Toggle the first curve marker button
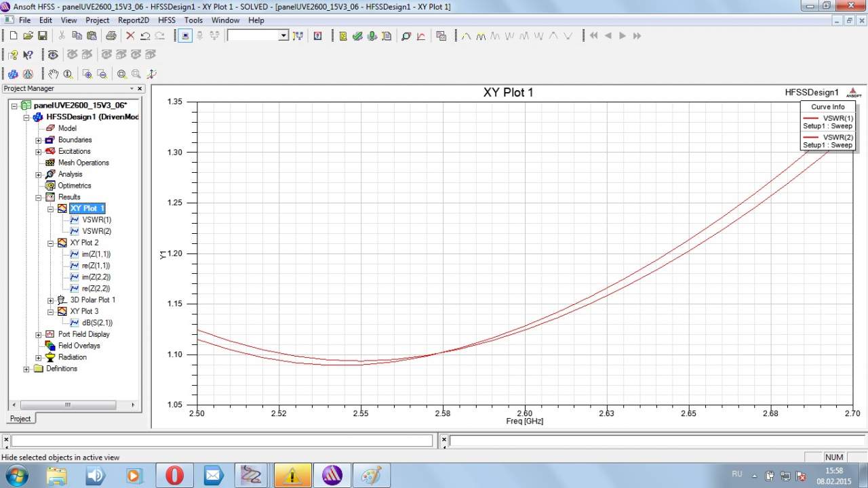The width and height of the screenshot is (868, 488). 466,36
